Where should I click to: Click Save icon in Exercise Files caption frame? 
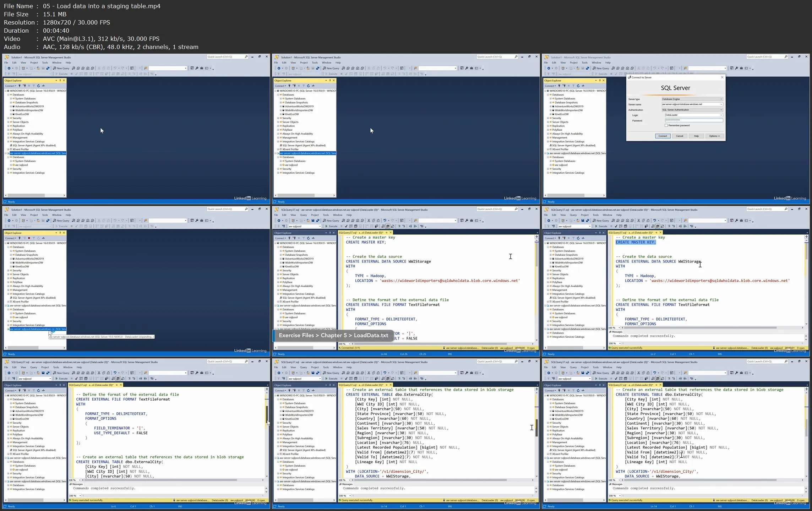(313, 221)
